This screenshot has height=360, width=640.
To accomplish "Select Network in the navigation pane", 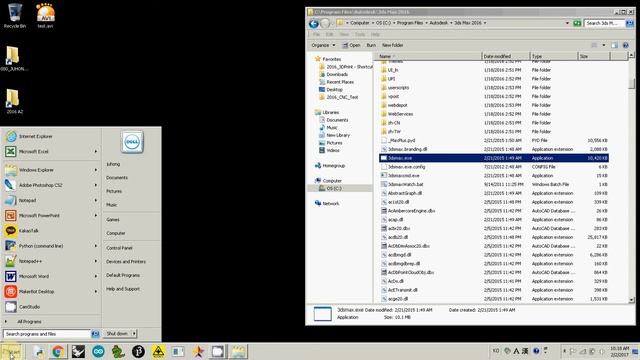I will [331, 203].
